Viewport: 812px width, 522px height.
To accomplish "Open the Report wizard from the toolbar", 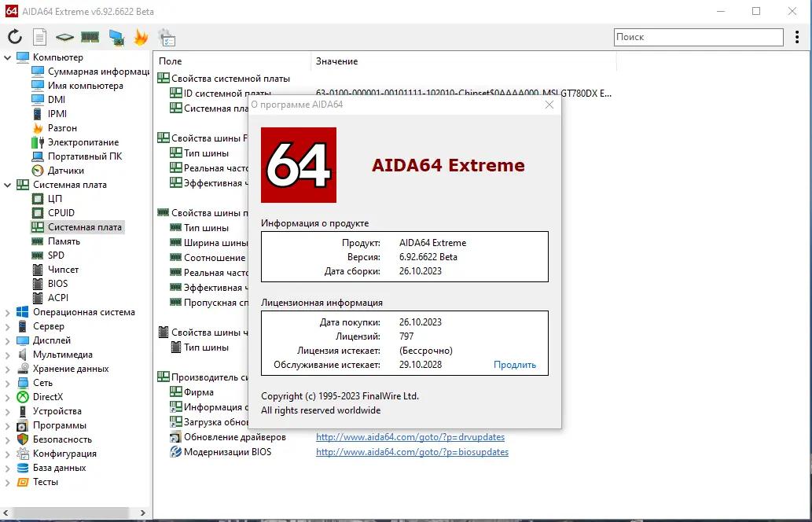I will [x=39, y=36].
